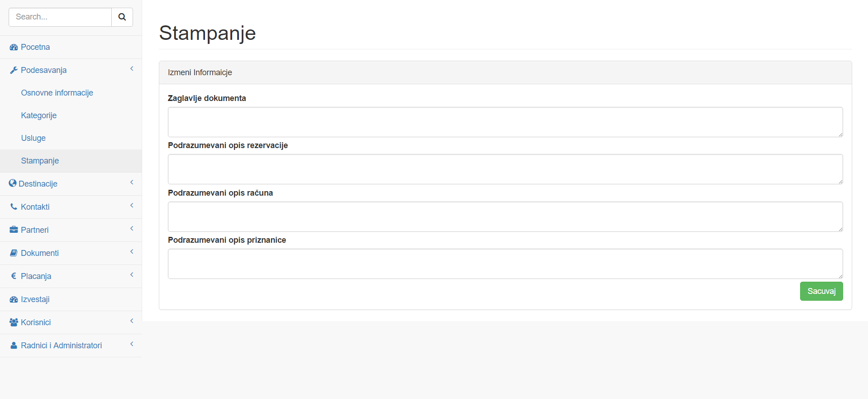Collapse the Podesavanja menu chevron

pyautogui.click(x=132, y=69)
